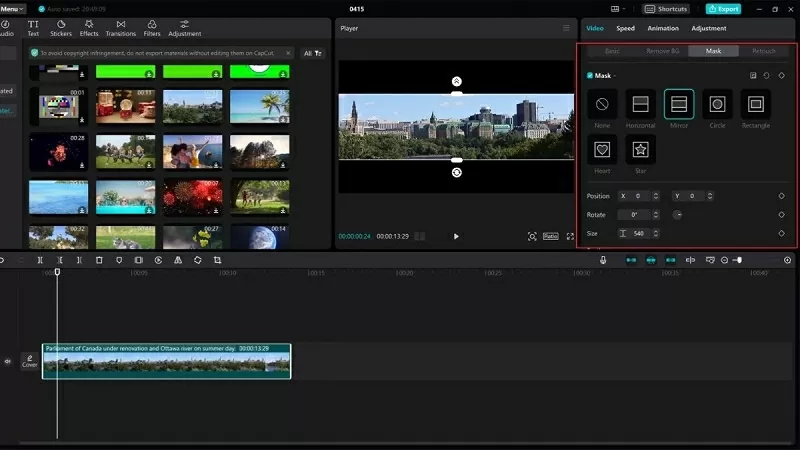This screenshot has width=800, height=450.
Task: Click the Cover button on the timeline
Action: (30, 361)
